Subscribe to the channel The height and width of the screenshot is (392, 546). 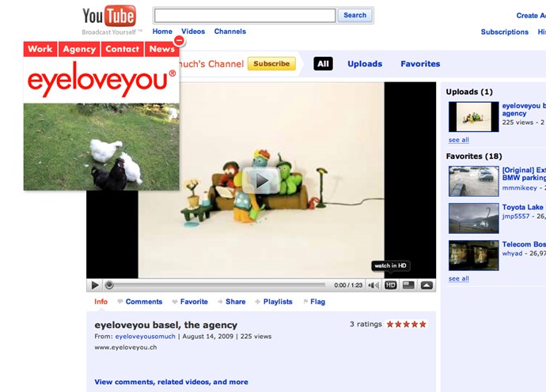click(x=271, y=64)
